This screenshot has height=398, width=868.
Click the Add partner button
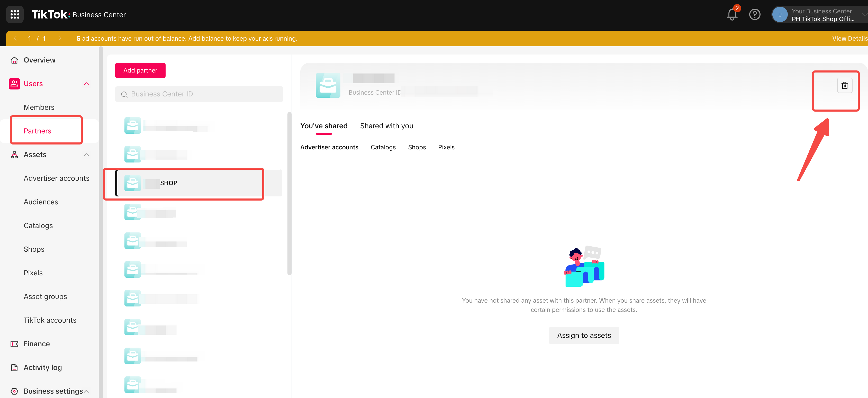coord(140,70)
